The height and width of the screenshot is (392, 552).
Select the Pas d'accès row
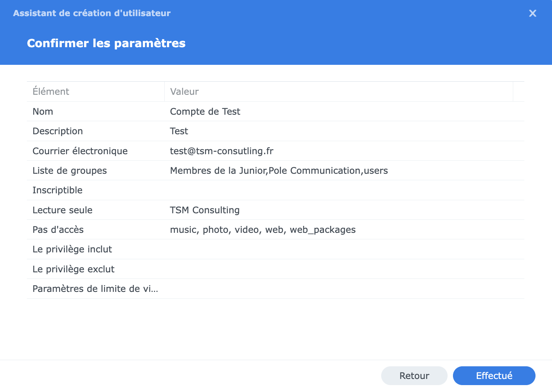[x=276, y=230]
